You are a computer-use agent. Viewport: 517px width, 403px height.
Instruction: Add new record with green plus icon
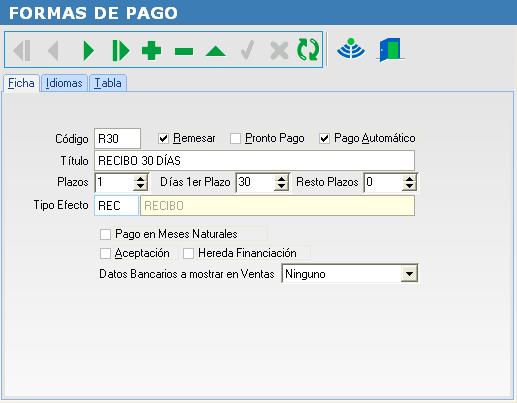click(x=151, y=51)
